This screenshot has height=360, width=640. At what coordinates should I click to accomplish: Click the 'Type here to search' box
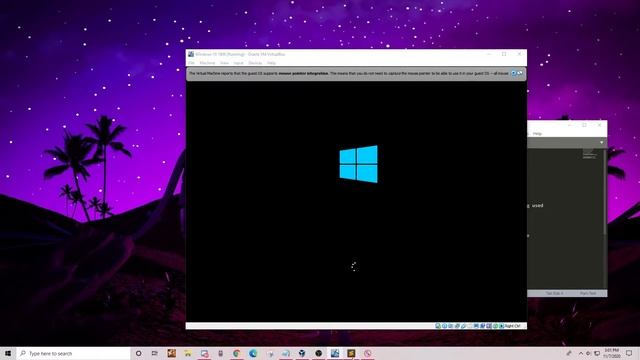[x=73, y=353]
